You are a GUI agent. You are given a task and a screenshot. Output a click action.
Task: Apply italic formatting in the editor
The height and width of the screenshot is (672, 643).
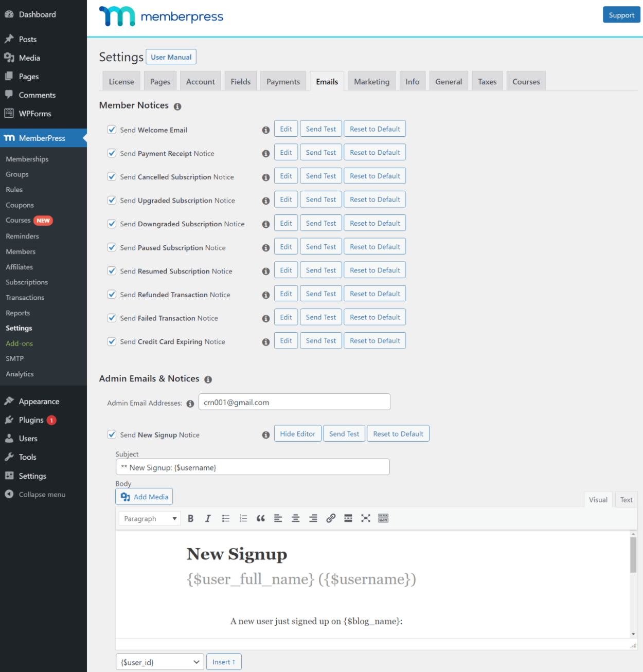point(208,518)
